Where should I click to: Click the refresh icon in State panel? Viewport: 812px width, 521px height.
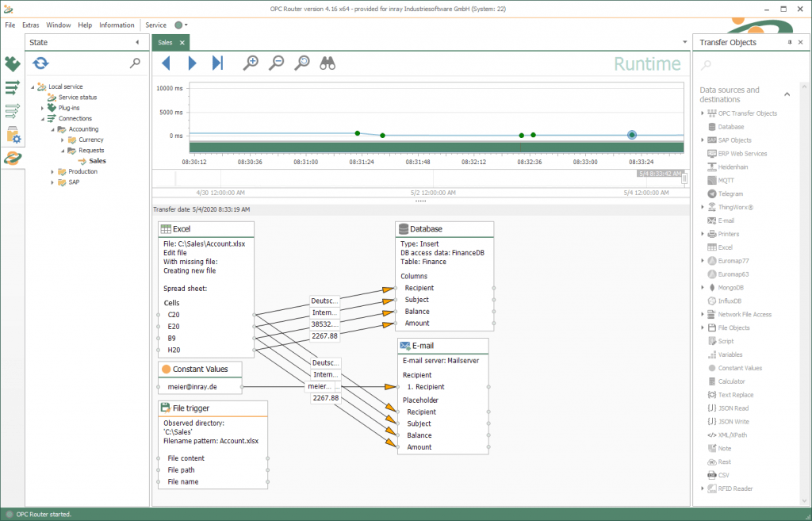tap(40, 63)
